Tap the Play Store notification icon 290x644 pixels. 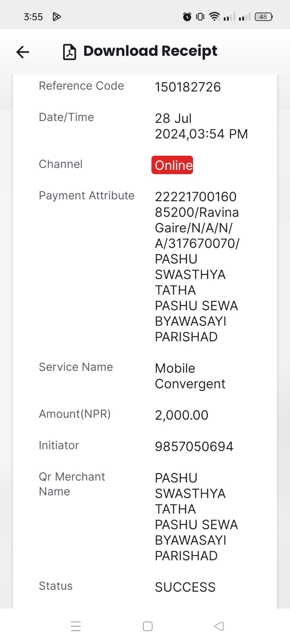click(57, 17)
